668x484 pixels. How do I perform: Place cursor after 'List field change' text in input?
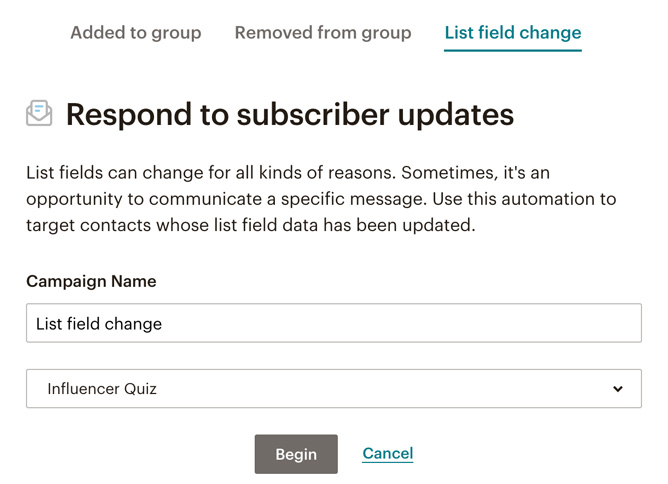(x=163, y=324)
